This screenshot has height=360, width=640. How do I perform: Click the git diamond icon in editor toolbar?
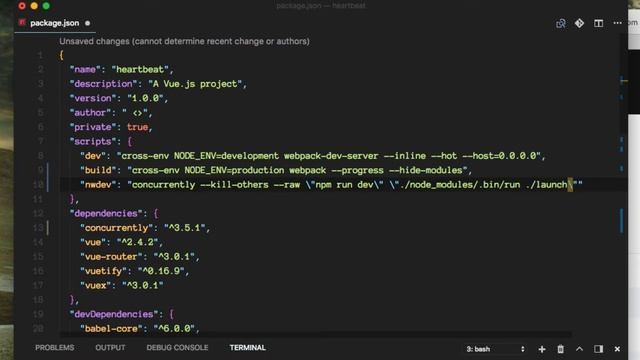coord(579,23)
